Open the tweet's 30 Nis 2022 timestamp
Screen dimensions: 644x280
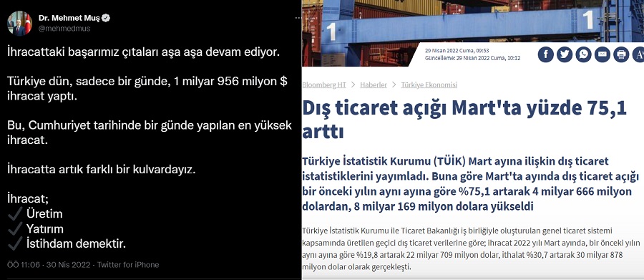[68, 265]
